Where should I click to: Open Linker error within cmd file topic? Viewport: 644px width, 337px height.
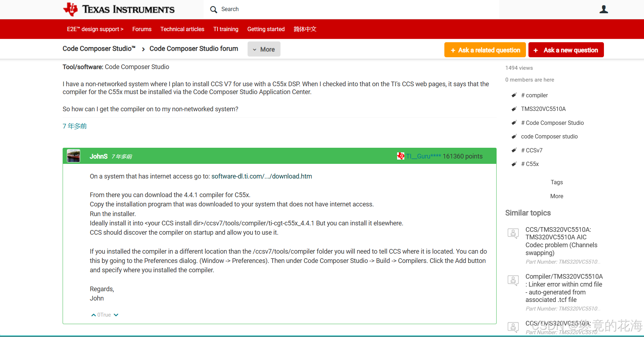point(564,288)
